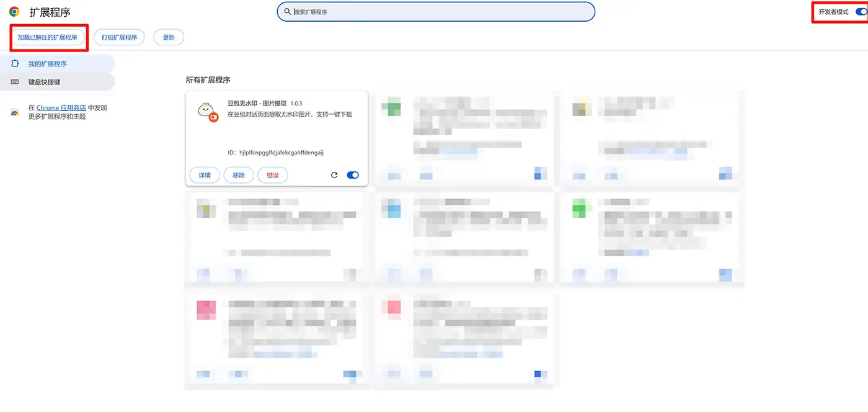Image resolution: width=868 pixels, height=412 pixels.
Task: Reload the 豆包无水印 extension
Action: (x=334, y=175)
